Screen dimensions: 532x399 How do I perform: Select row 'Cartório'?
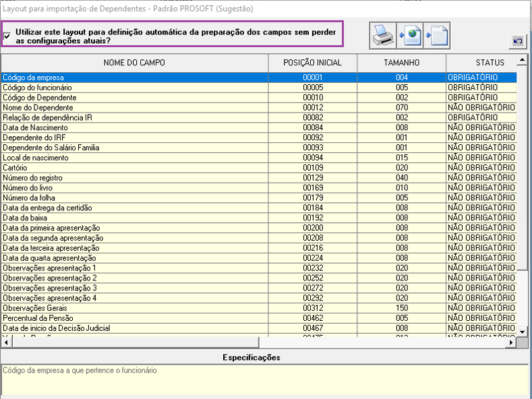[x=259, y=168]
